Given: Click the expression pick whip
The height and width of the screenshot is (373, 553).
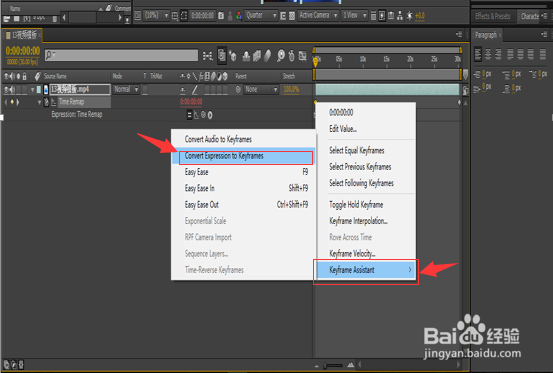Looking at the screenshot, I should (x=203, y=115).
